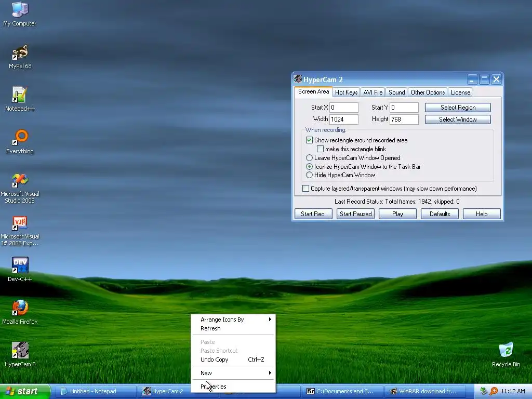This screenshot has width=532, height=399.
Task: Click the green network tray icon
Action: tap(484, 391)
